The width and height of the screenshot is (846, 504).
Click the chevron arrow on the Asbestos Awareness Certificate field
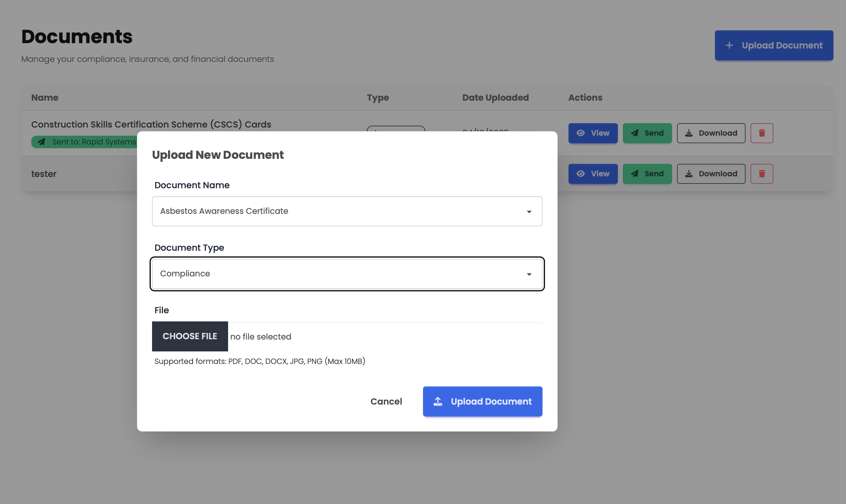529,211
